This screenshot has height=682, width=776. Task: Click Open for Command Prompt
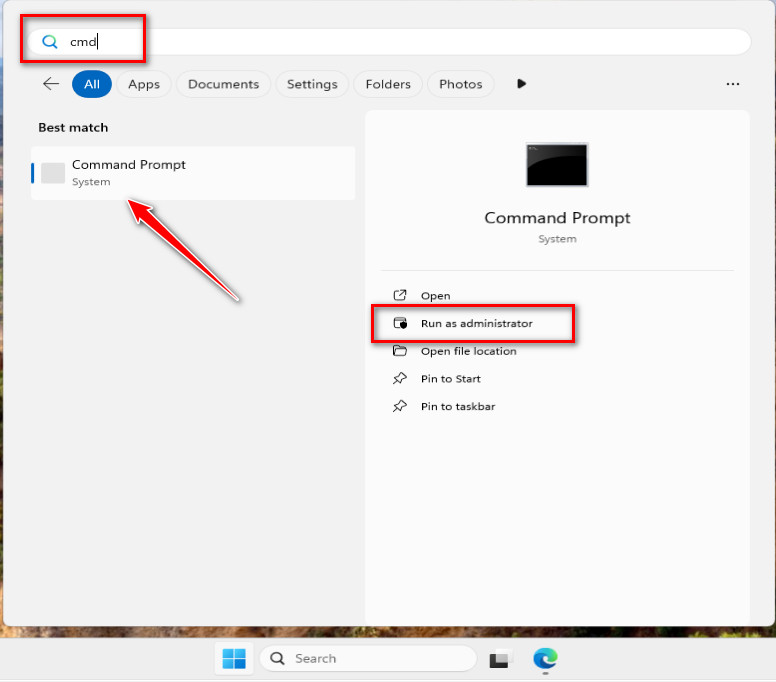click(435, 296)
